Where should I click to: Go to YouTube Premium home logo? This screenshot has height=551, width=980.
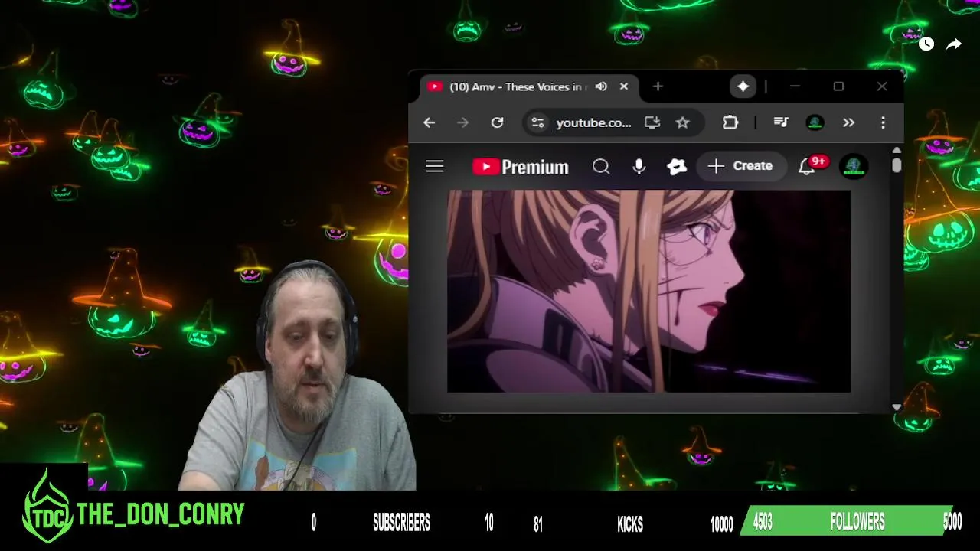pyautogui.click(x=521, y=167)
